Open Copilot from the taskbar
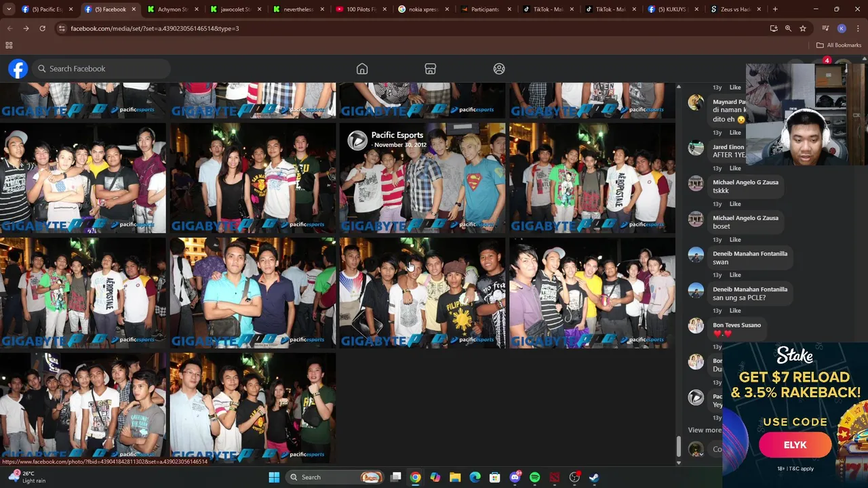 (435, 477)
